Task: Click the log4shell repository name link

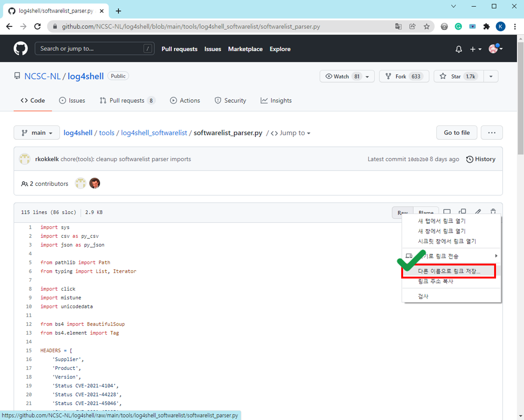Action: [x=85, y=76]
